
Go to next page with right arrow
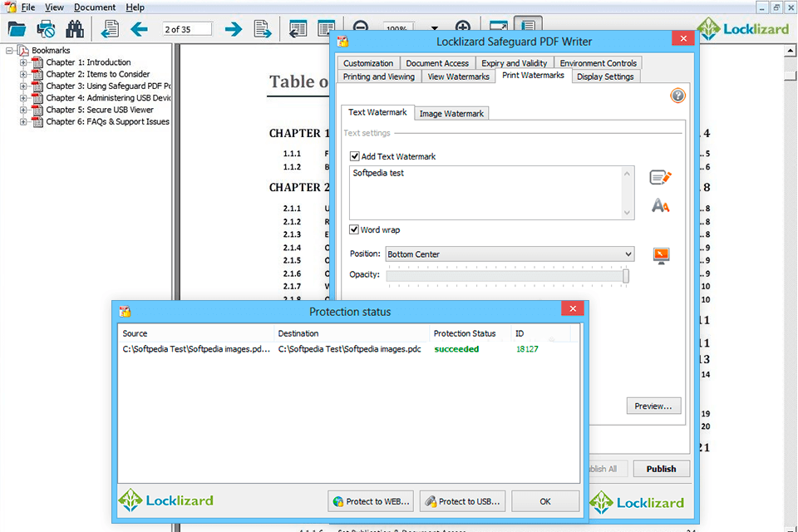(x=233, y=29)
